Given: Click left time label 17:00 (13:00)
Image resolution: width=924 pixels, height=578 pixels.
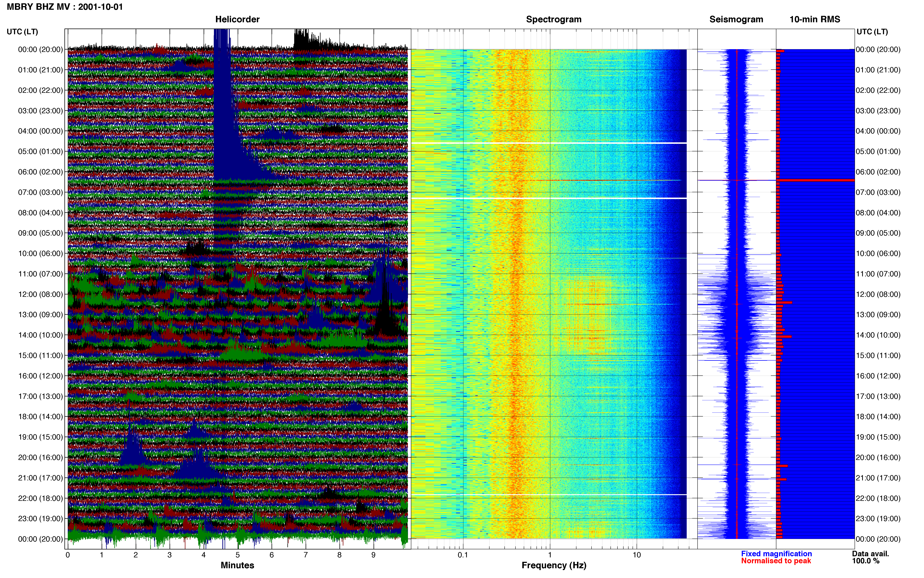Looking at the screenshot, I should pos(41,396).
